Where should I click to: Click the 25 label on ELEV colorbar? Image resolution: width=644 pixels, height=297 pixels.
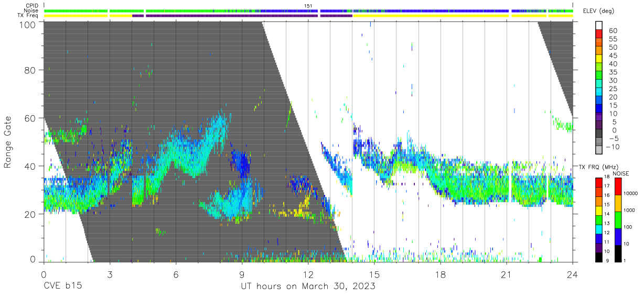(612, 89)
